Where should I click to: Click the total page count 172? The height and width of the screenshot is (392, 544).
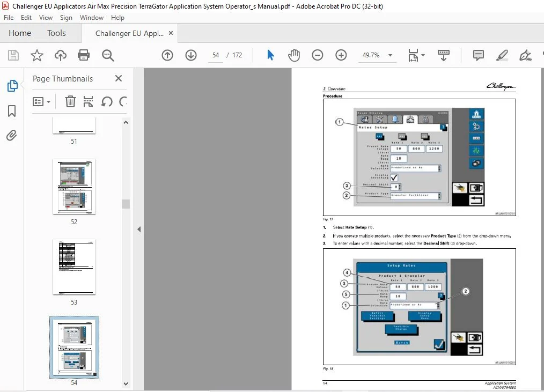click(237, 55)
